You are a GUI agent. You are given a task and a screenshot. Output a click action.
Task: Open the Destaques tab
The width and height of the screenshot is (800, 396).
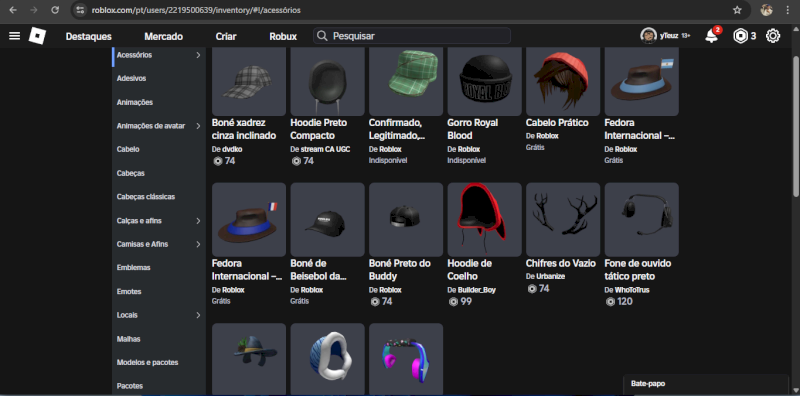click(89, 36)
